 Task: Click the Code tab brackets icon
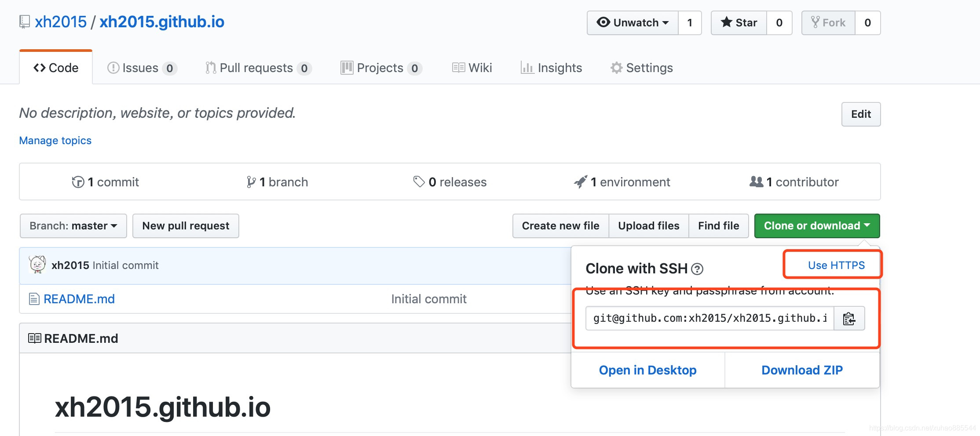point(40,68)
